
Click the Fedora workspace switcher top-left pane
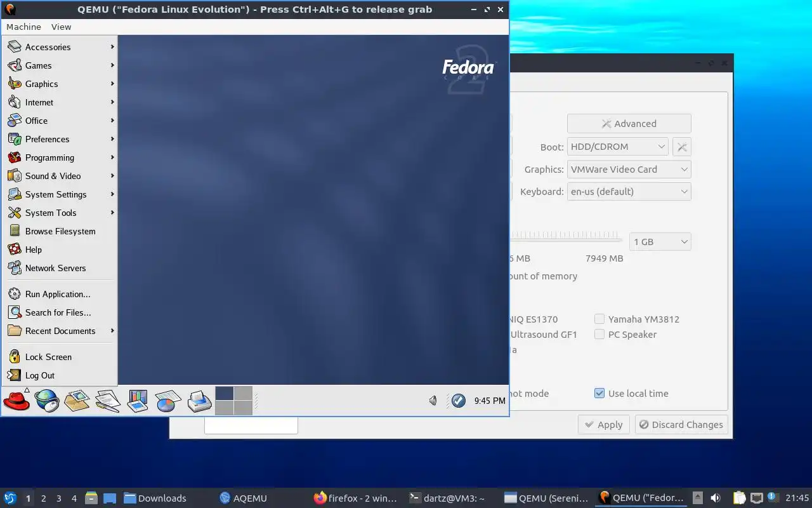point(225,394)
